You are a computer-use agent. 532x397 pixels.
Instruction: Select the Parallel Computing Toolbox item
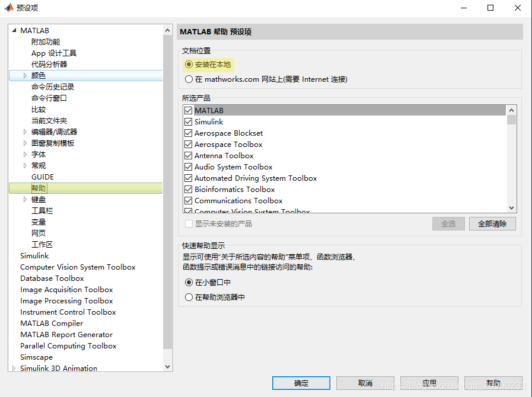[x=68, y=345]
